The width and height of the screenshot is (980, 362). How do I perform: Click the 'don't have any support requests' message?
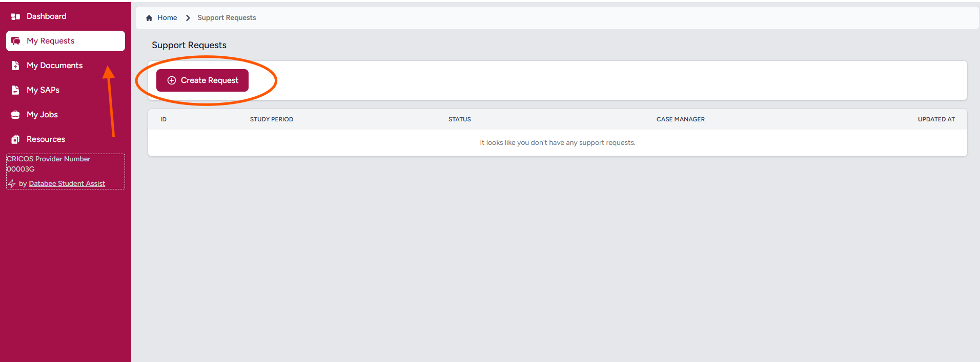tap(557, 143)
